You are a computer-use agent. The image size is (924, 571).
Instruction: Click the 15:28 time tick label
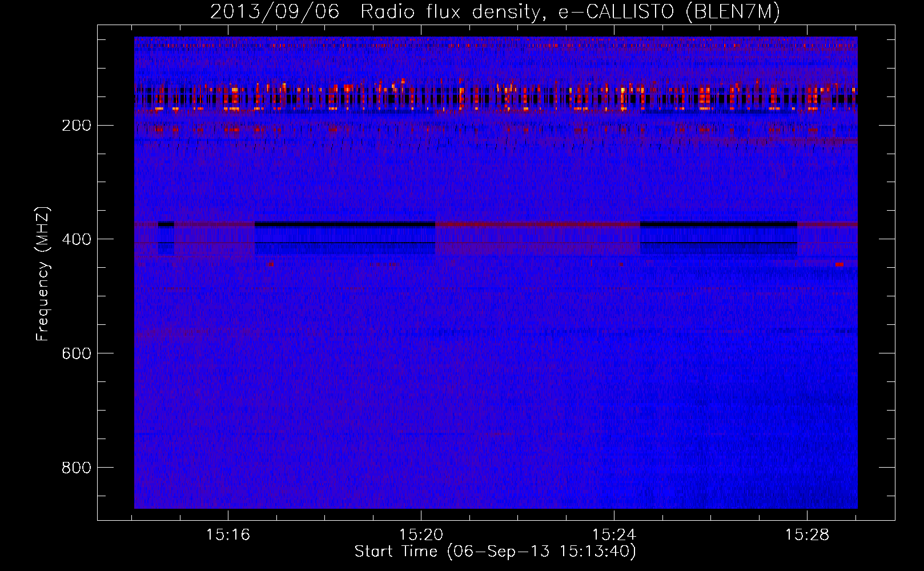click(807, 534)
